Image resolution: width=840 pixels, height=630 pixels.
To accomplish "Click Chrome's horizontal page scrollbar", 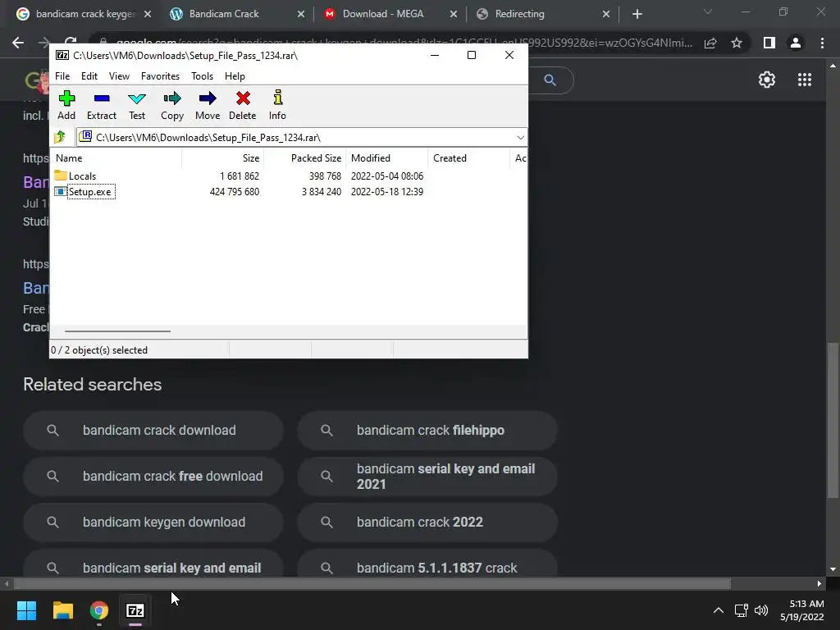I will point(372,583).
